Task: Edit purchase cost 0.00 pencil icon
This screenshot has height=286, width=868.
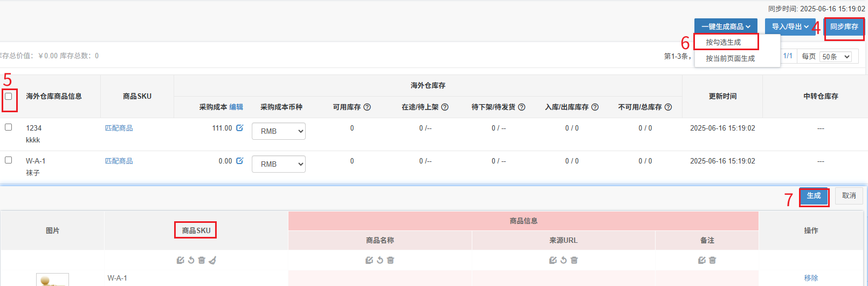Action: coord(240,161)
